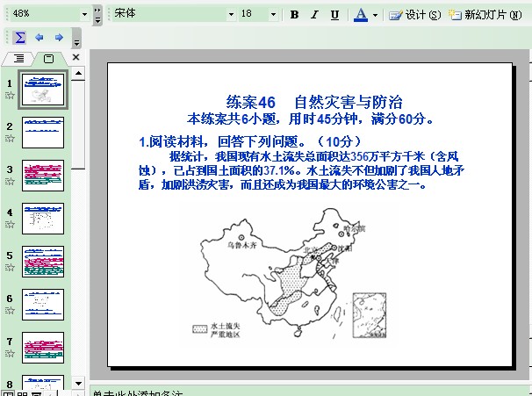Screen dimensions: 532x396
Task: Select slide 3 thumbnail
Action: click(43, 176)
